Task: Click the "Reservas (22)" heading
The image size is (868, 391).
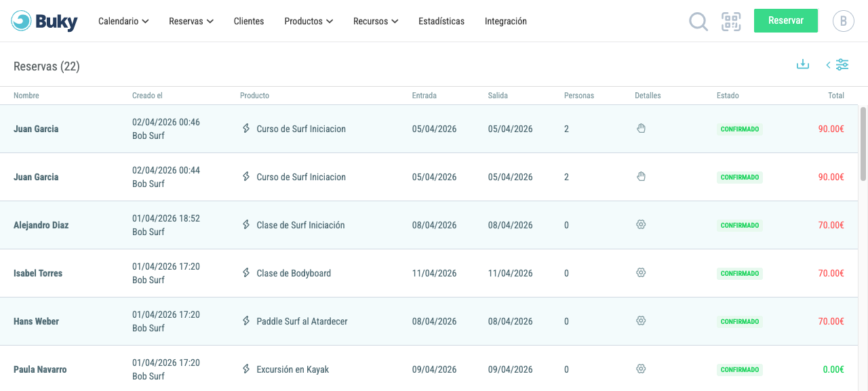Action: click(x=47, y=66)
